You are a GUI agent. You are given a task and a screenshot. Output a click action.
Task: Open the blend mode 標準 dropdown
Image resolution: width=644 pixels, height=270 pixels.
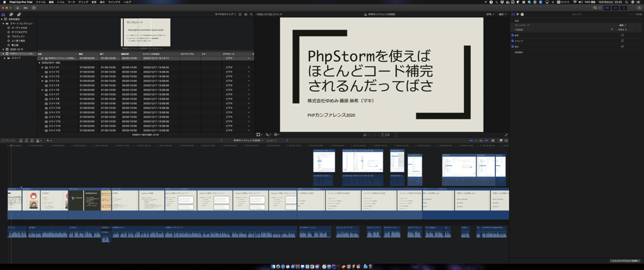coord(623,25)
